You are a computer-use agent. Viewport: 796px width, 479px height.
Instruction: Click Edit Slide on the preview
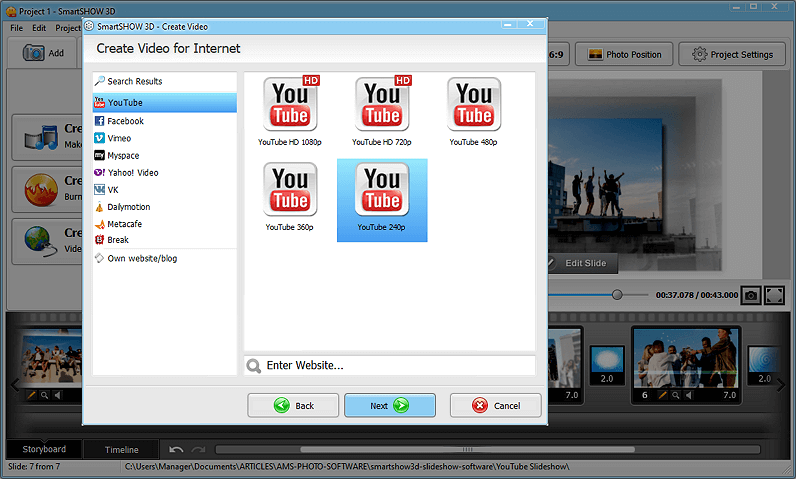click(x=583, y=263)
